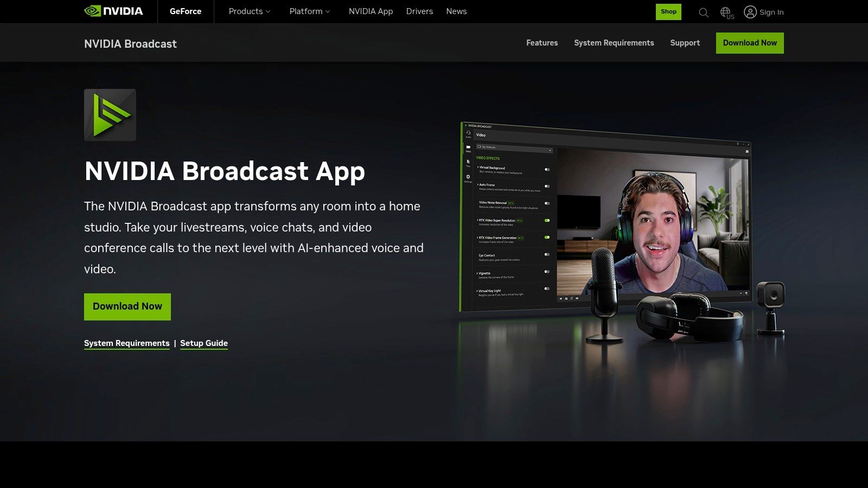Viewport: 868px width, 488px height.
Task: Expand the Platform dropdown menu
Action: (309, 11)
